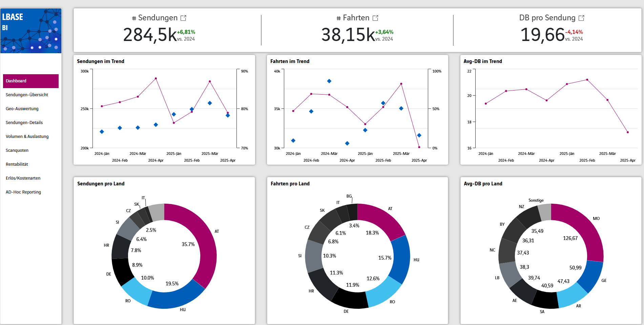Select SK segment in Fahrten pro Land donut
Screen dimensions: 644x325
(x=330, y=220)
